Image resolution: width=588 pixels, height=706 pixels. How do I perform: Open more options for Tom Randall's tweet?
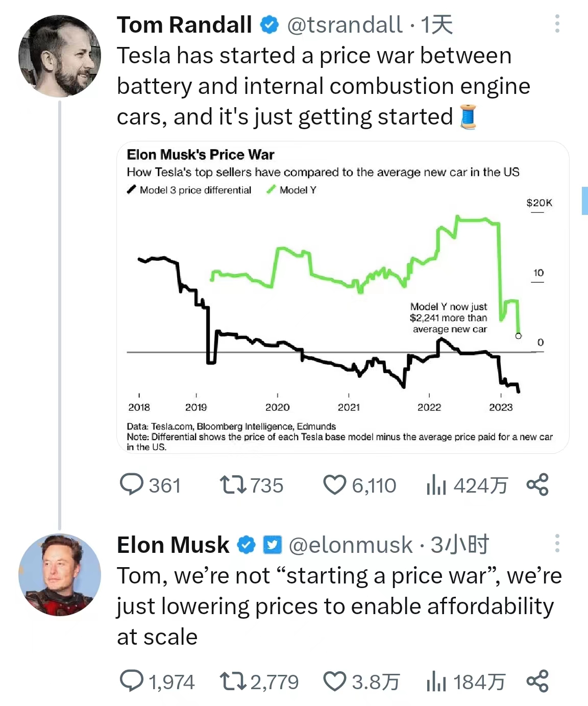point(557,24)
